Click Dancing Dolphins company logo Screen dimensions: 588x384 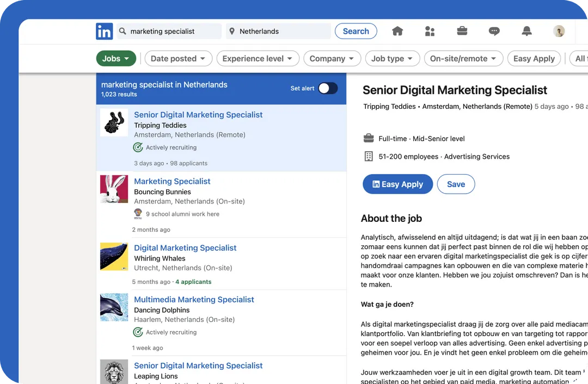click(x=114, y=307)
